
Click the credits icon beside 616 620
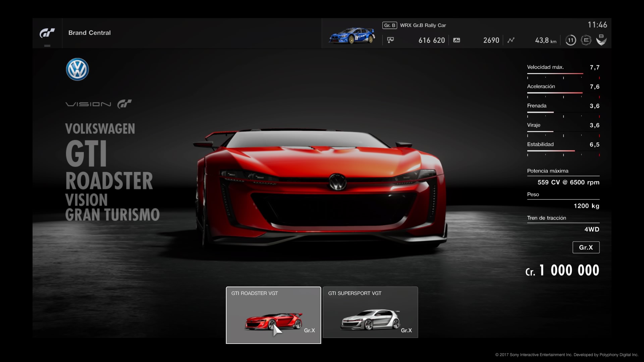390,40
